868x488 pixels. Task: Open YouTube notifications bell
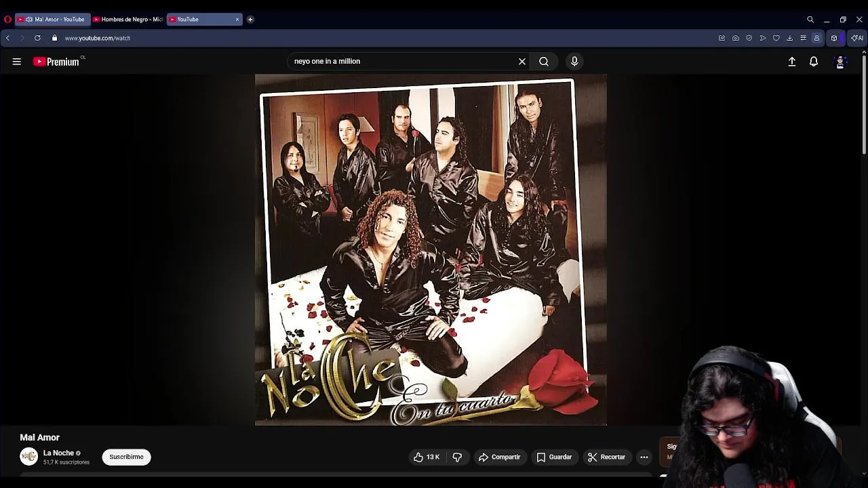pyautogui.click(x=814, y=62)
